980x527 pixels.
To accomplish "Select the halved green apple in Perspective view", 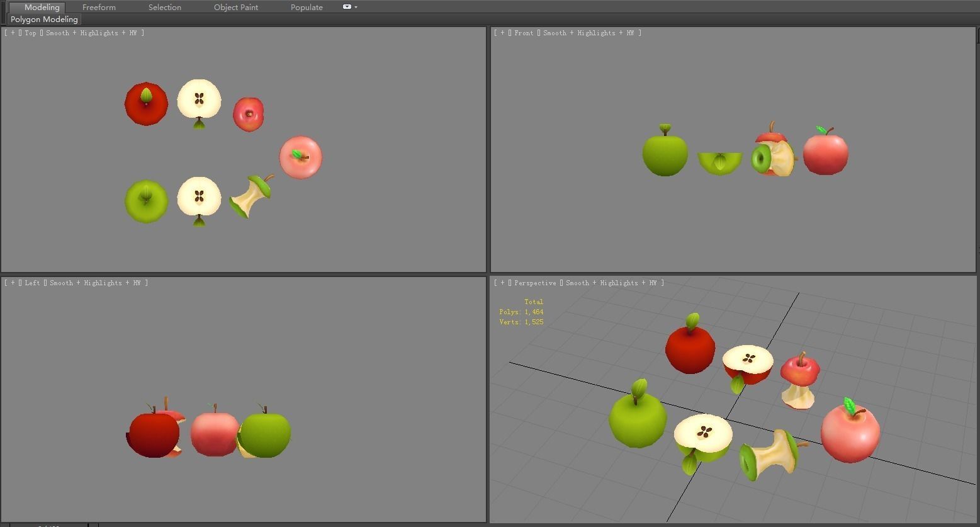I will point(702,438).
